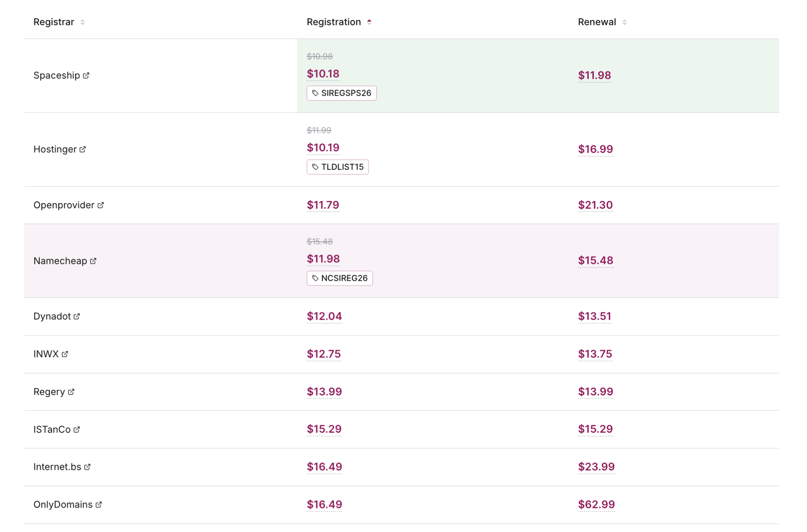The width and height of the screenshot is (807, 532).
Task: Open OnlyDomains external link icon
Action: click(99, 504)
